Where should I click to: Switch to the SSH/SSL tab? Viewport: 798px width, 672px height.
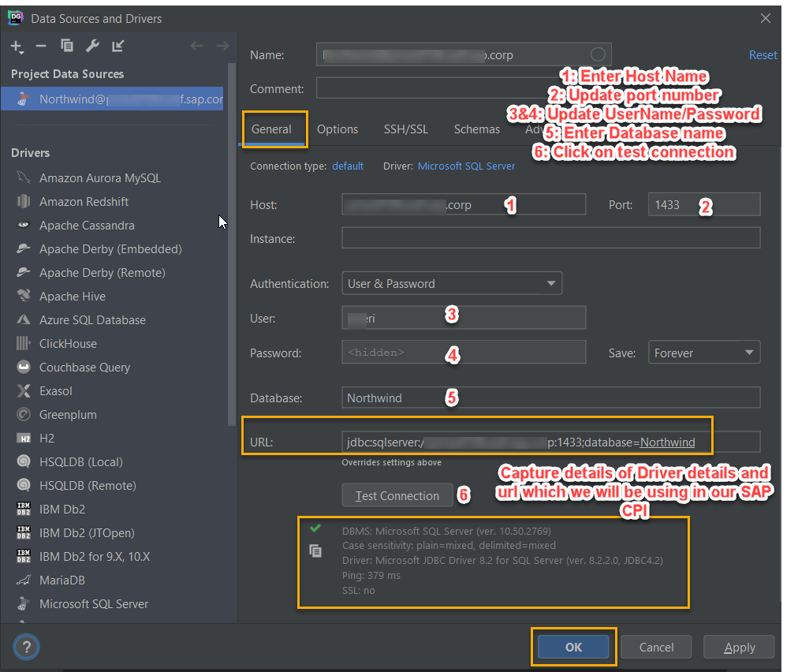[406, 129]
